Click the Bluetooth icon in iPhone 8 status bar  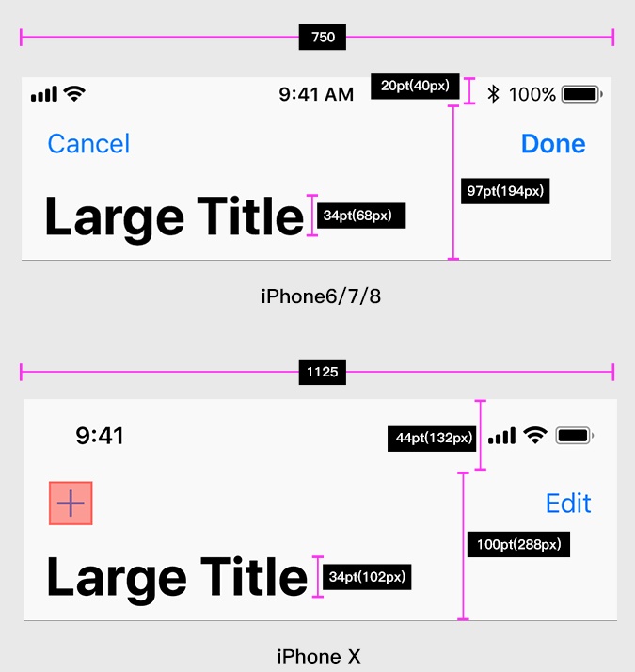click(x=493, y=94)
